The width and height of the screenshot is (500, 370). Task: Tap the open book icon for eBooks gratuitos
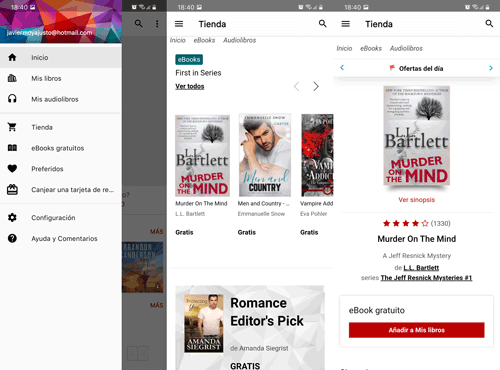12,148
